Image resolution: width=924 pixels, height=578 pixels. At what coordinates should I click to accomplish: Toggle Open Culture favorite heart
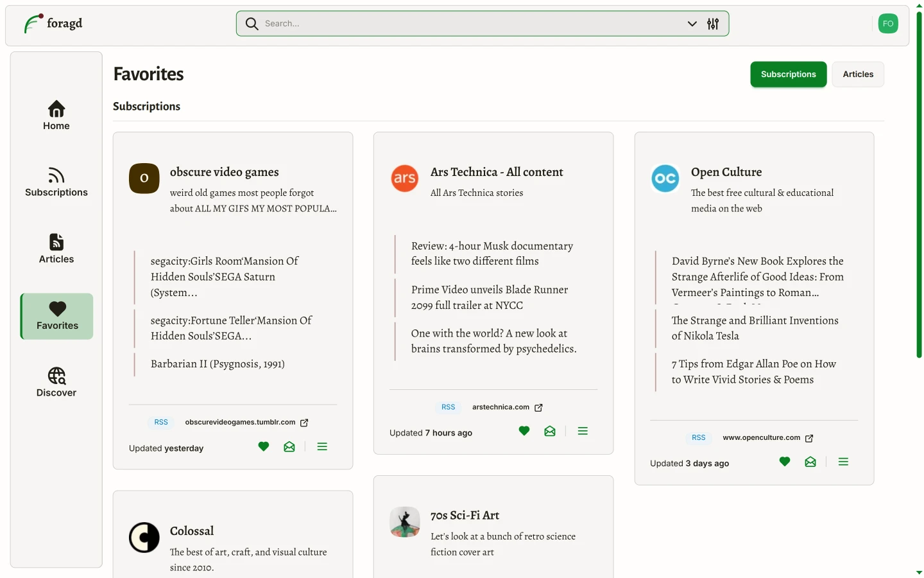(785, 462)
